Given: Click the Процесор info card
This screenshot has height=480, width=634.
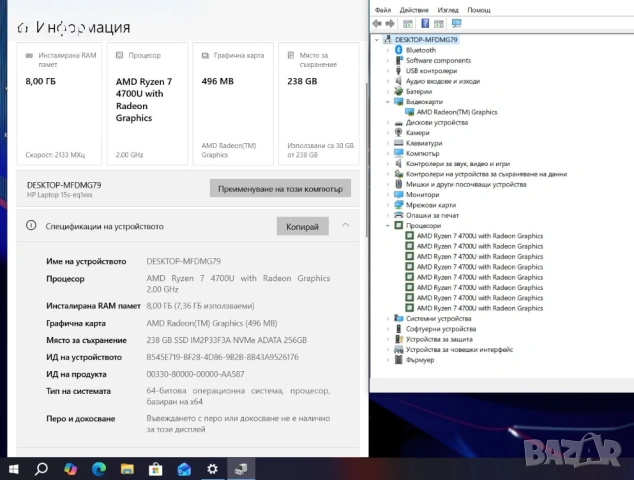Looking at the screenshot, I should (147, 104).
